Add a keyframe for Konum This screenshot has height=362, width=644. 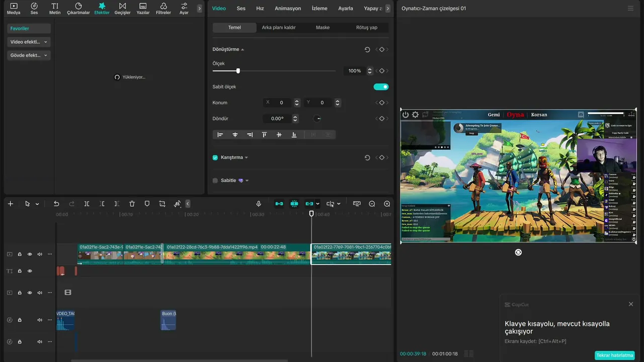pyautogui.click(x=382, y=103)
